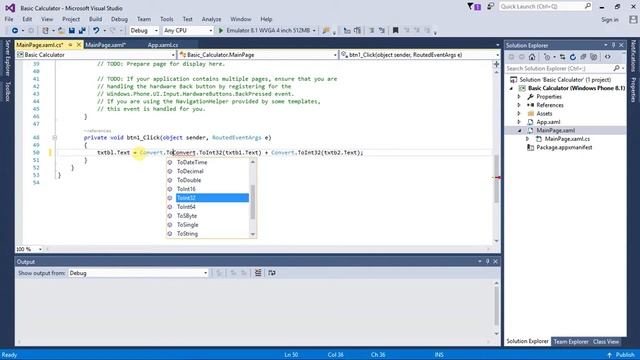640x360 pixels.
Task: Click the Home icon in Solution Explorer
Action: (532, 57)
